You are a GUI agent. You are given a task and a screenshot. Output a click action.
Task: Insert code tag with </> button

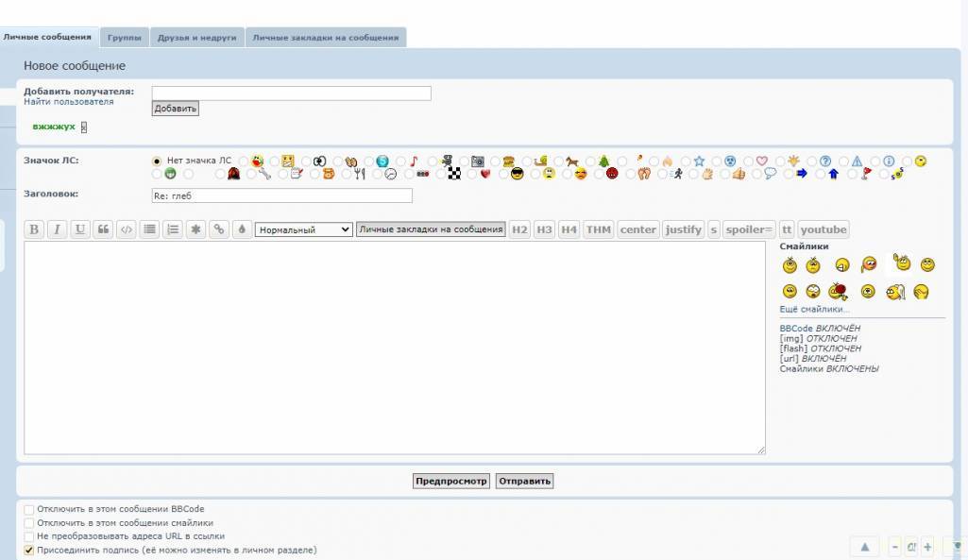coord(126,229)
